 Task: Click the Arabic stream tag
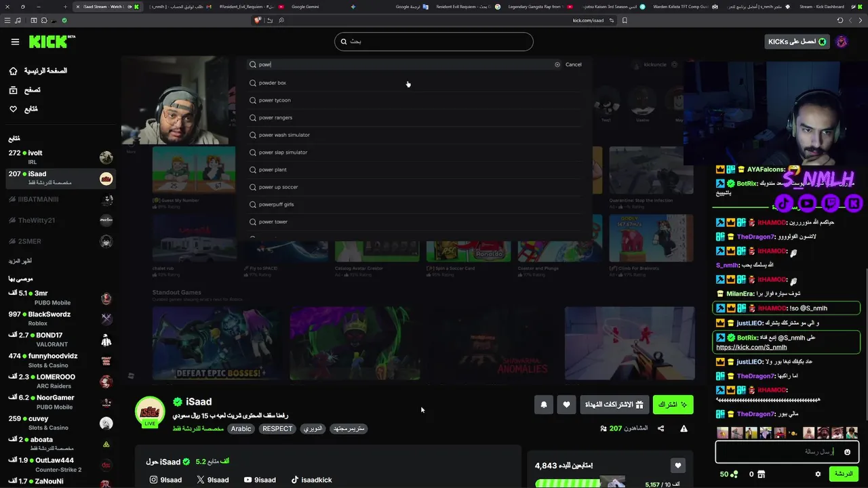click(241, 428)
